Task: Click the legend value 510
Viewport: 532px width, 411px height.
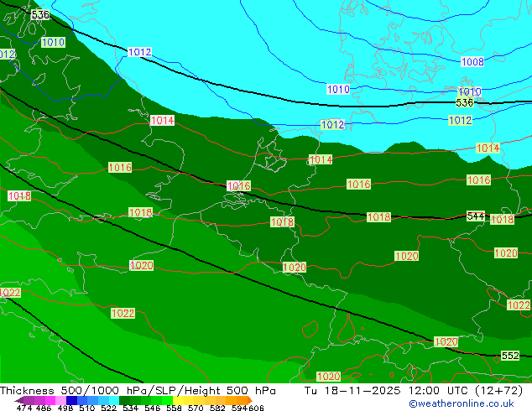Action: tap(87, 408)
